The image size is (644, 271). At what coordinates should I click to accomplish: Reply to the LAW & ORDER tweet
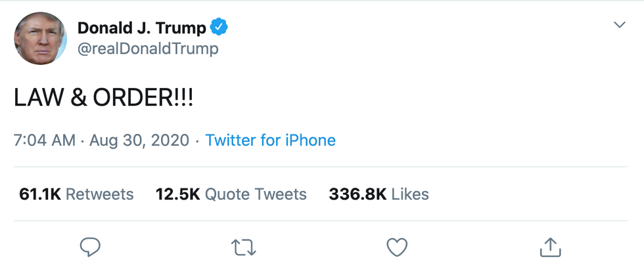[x=90, y=247]
